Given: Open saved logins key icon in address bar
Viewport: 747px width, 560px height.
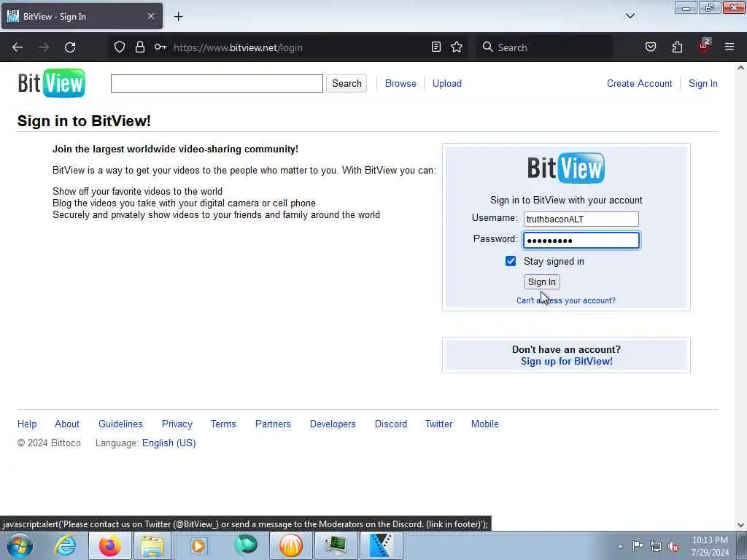Looking at the screenshot, I should [x=160, y=47].
